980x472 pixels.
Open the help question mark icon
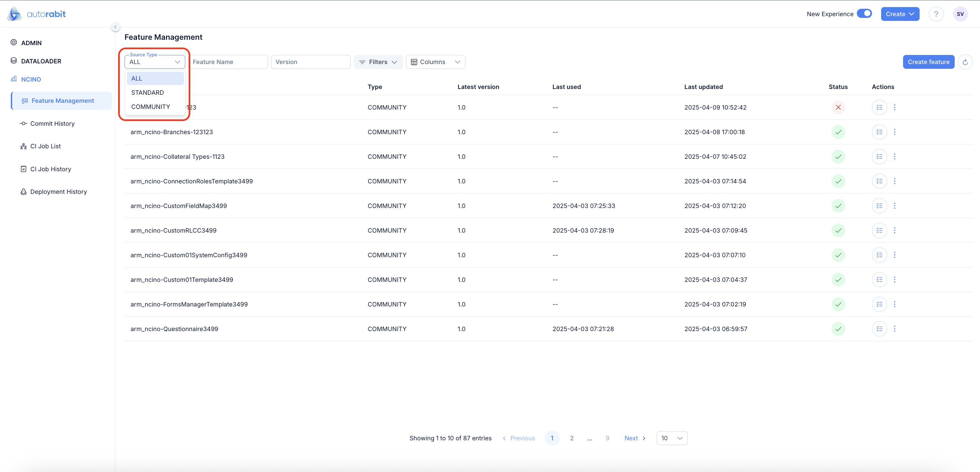click(x=936, y=14)
